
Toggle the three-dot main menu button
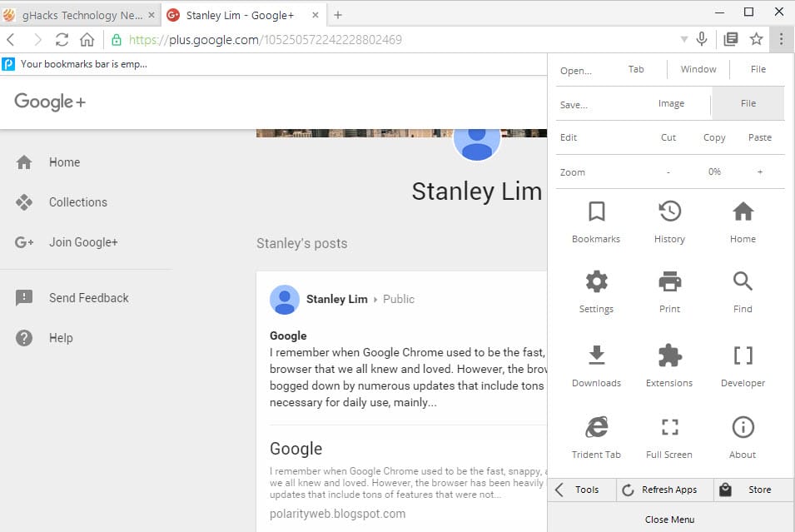coord(782,39)
